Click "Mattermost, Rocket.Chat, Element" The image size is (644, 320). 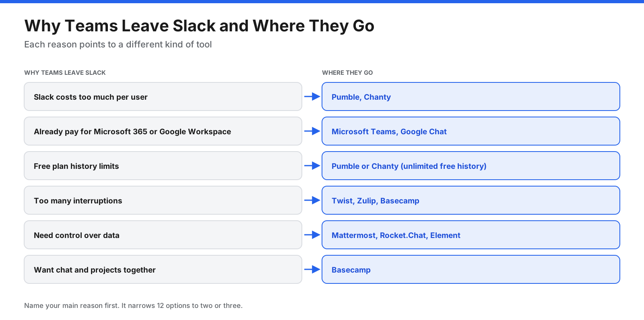click(x=471, y=235)
